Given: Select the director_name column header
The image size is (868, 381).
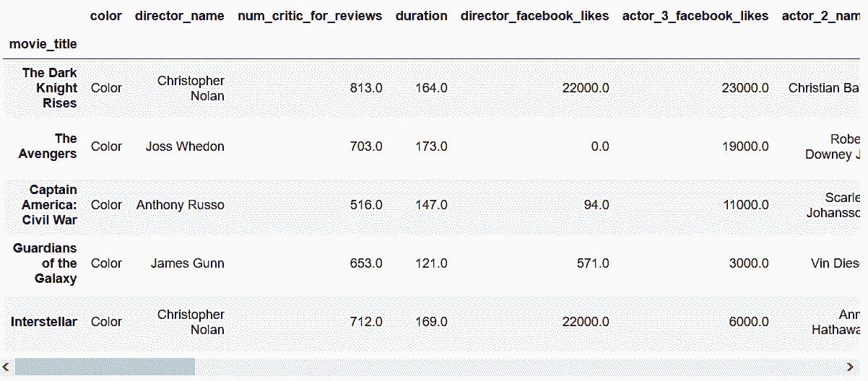Looking at the screenshot, I should (180, 16).
